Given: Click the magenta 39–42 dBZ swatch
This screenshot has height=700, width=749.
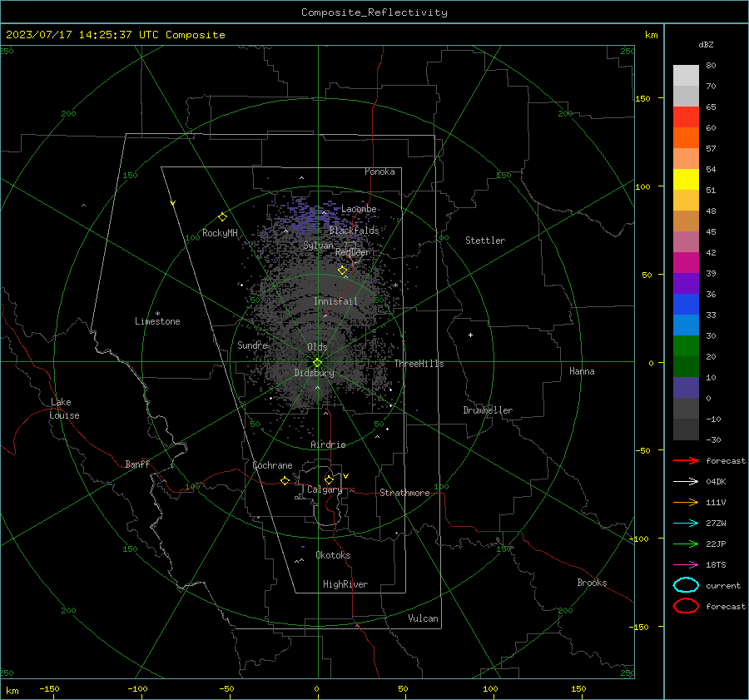Looking at the screenshot, I should 686,263.
